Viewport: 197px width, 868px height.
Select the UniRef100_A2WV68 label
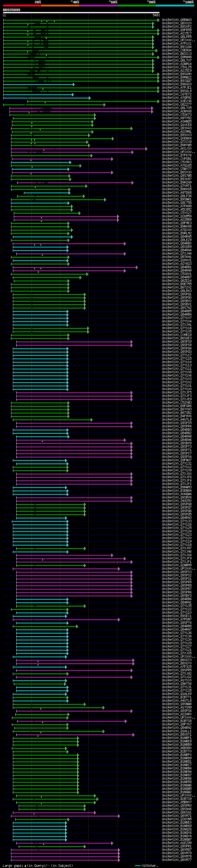(x=177, y=111)
